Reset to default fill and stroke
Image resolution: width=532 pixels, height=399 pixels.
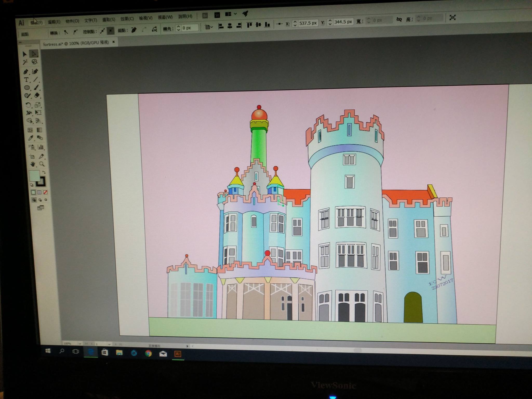point(32,185)
